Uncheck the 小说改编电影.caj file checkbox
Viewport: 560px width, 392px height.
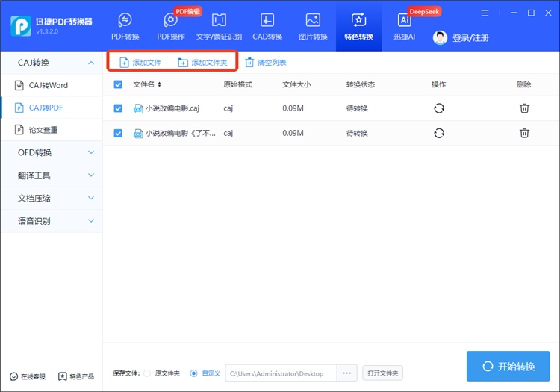(118, 108)
